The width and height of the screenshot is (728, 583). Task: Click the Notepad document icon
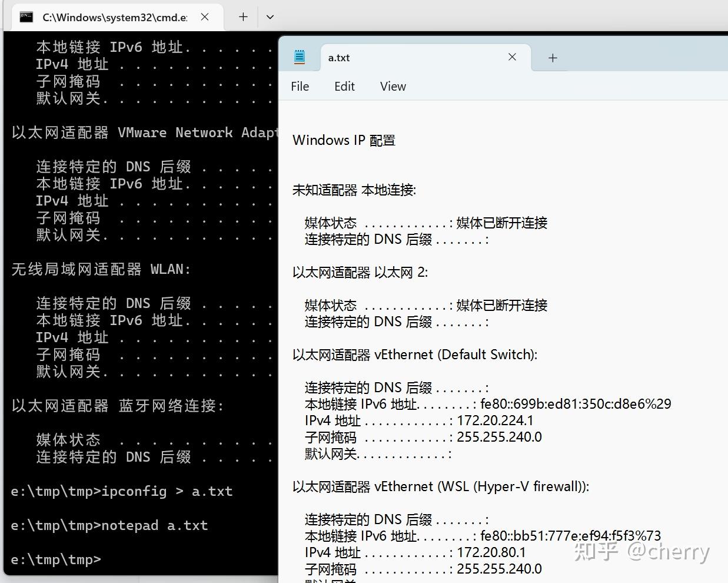300,57
